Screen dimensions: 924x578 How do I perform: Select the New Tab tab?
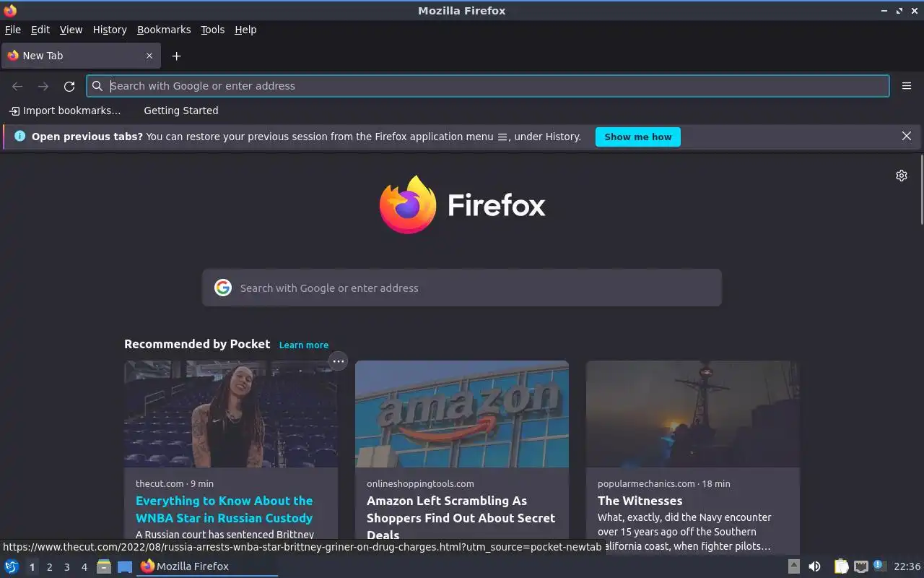point(79,56)
